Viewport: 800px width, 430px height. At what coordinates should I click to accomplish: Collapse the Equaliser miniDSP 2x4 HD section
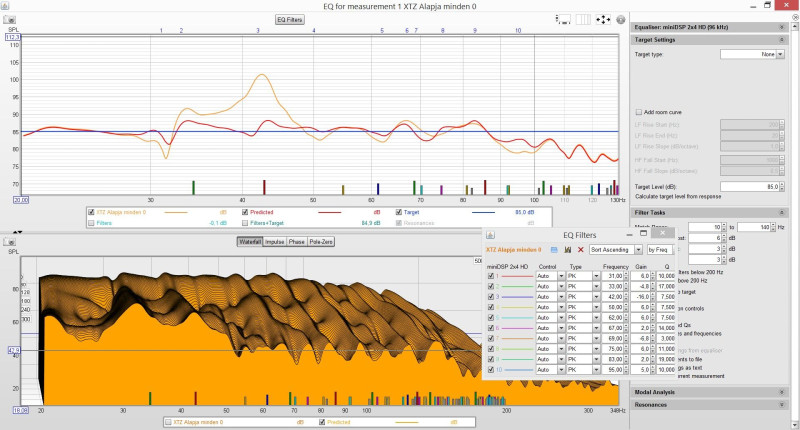tap(782, 27)
